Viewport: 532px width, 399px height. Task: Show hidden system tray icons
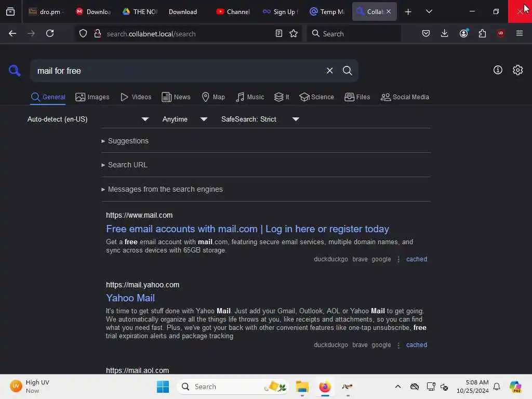(x=398, y=387)
